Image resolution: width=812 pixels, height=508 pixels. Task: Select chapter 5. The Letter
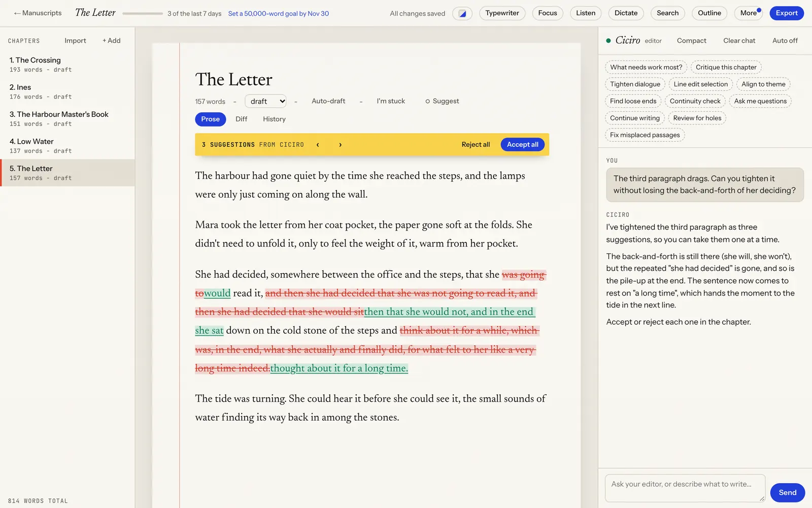[67, 173]
